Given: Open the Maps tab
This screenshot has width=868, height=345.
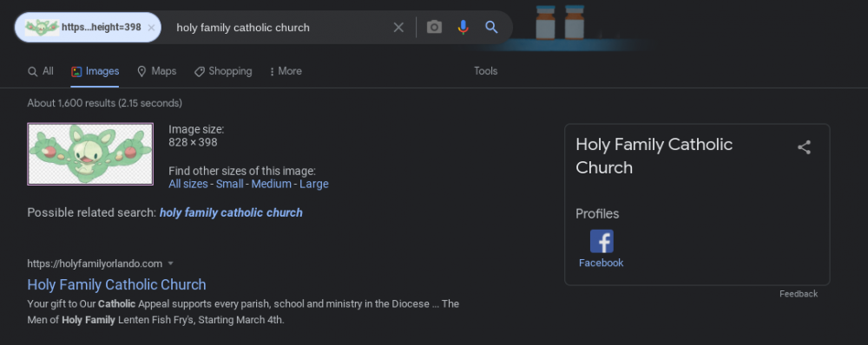Looking at the screenshot, I should click(x=156, y=71).
